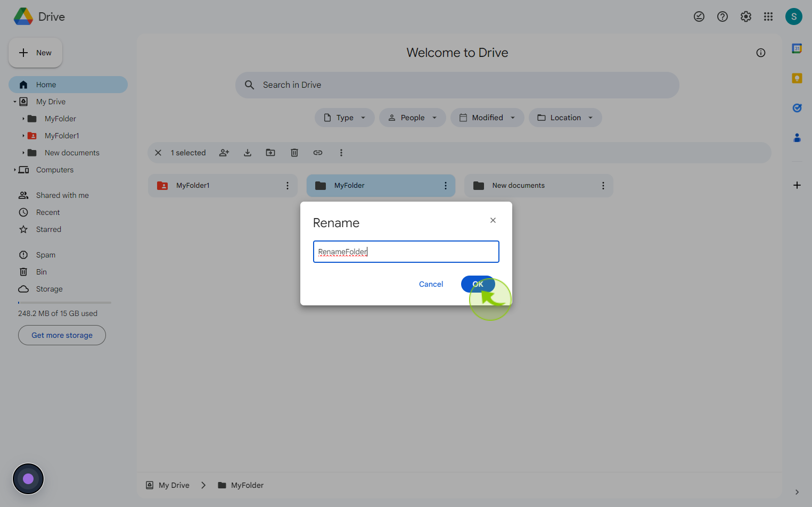Open MyFolder card more options
The width and height of the screenshot is (812, 507).
tap(446, 186)
